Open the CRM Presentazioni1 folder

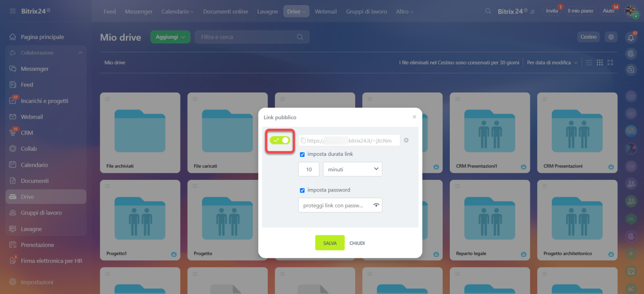pyautogui.click(x=490, y=133)
